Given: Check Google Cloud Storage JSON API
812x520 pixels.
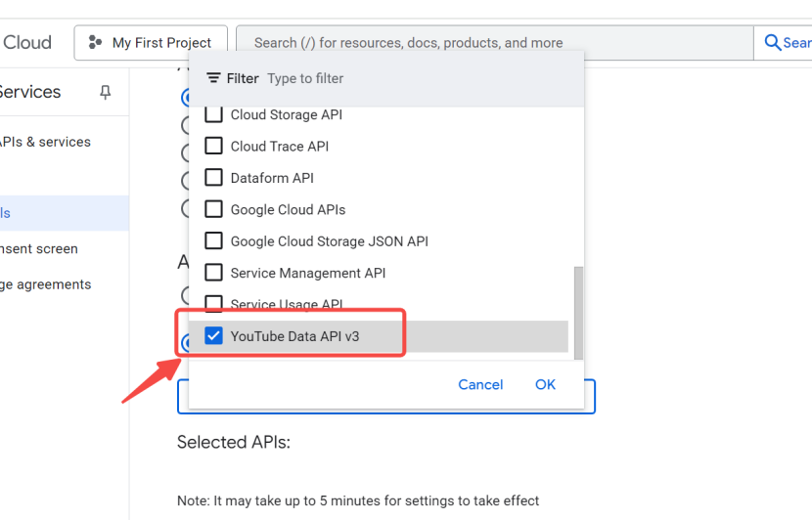Looking at the screenshot, I should tap(213, 241).
